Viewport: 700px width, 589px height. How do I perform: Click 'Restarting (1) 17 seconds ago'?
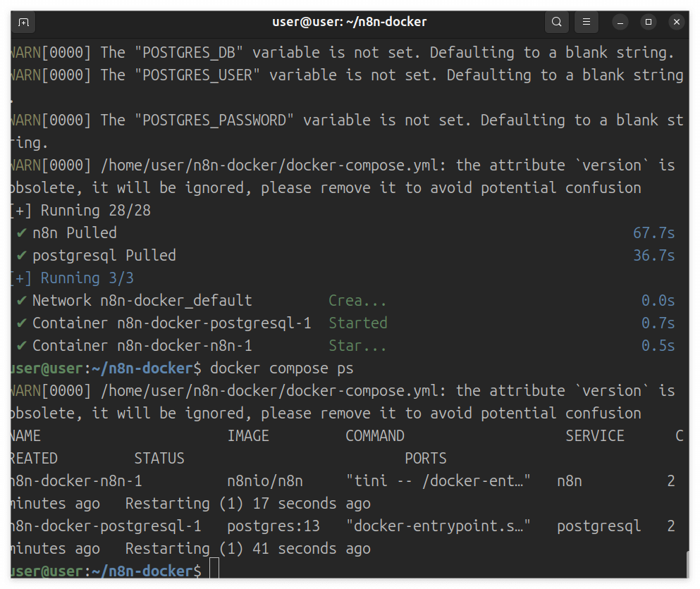[247, 504]
